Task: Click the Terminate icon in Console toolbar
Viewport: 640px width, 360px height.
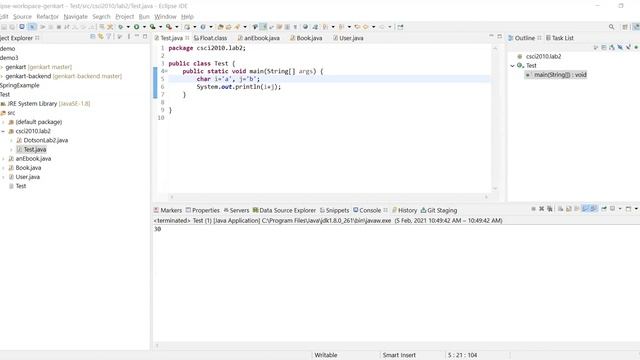Action: [533, 209]
